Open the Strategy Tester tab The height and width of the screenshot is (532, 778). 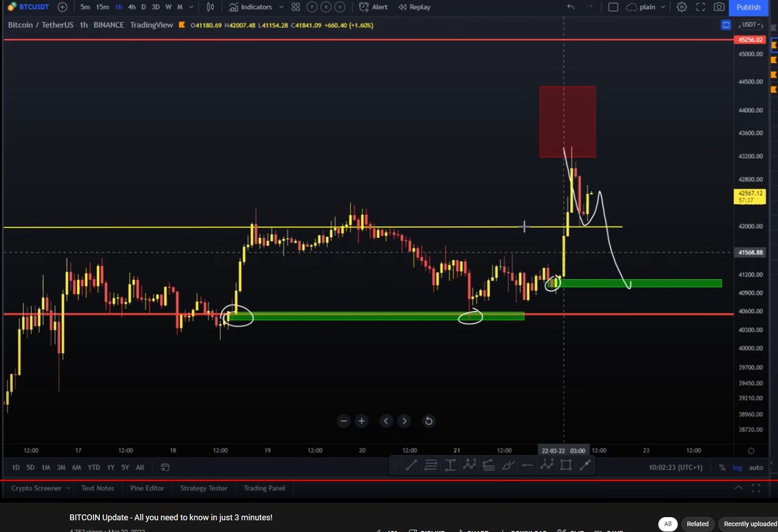[204, 488]
